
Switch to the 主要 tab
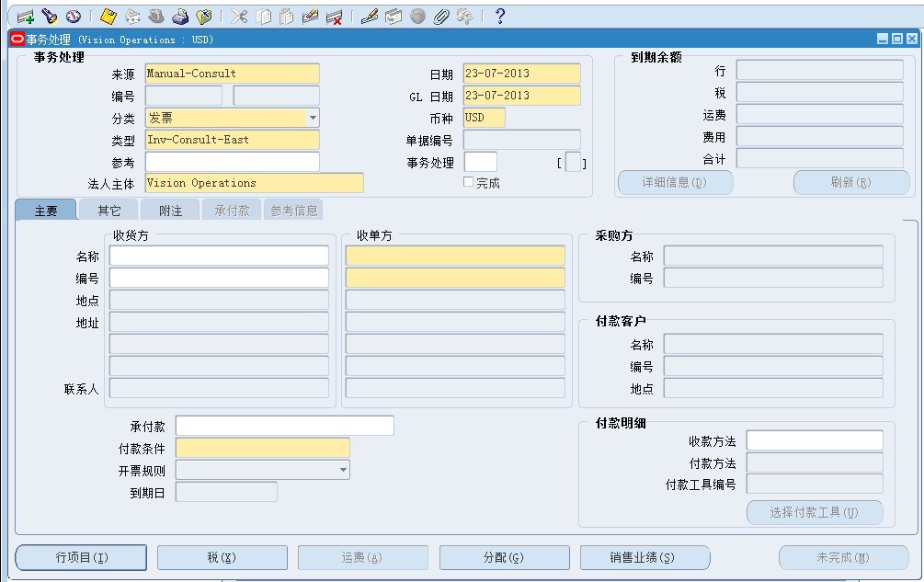click(x=46, y=211)
